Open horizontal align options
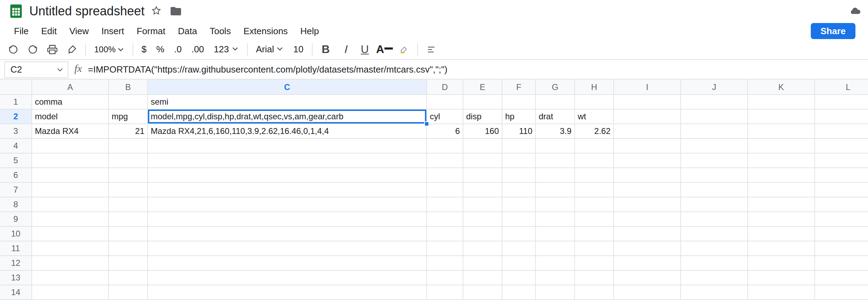Image resolution: width=868 pixels, height=300 pixels. (x=431, y=50)
